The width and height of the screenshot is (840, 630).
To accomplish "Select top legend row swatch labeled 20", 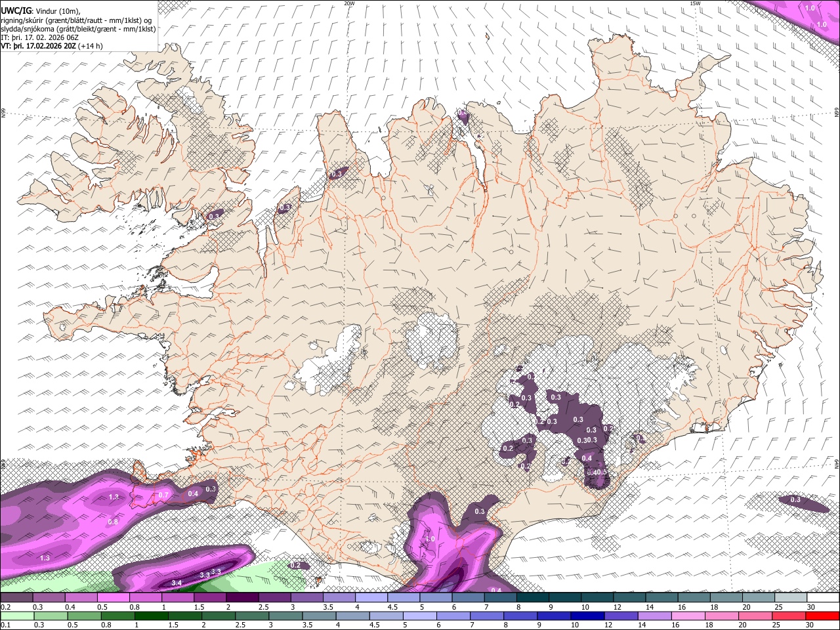I will tap(757, 598).
